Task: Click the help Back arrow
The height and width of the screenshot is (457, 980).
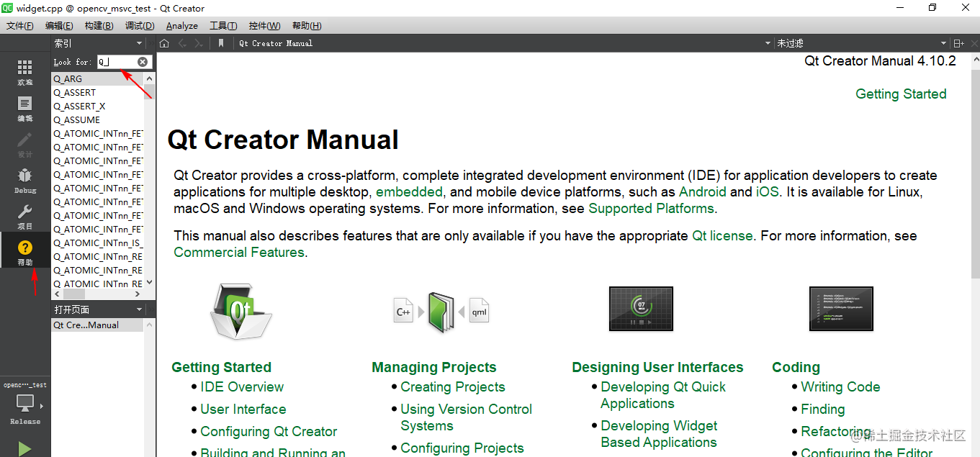Action: [x=182, y=43]
